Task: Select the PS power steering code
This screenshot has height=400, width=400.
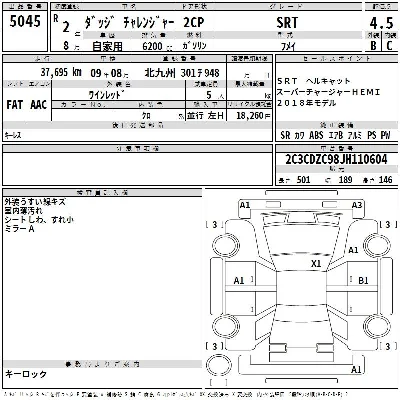Action: [x=371, y=135]
